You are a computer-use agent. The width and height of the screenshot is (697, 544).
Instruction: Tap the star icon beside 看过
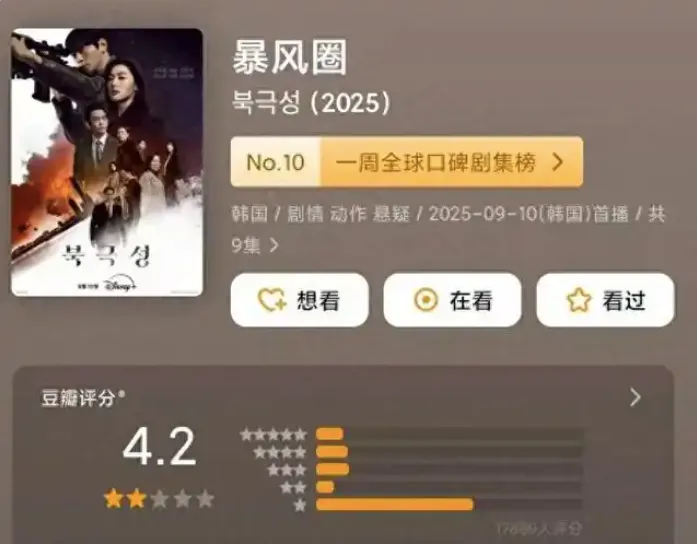click(x=579, y=300)
